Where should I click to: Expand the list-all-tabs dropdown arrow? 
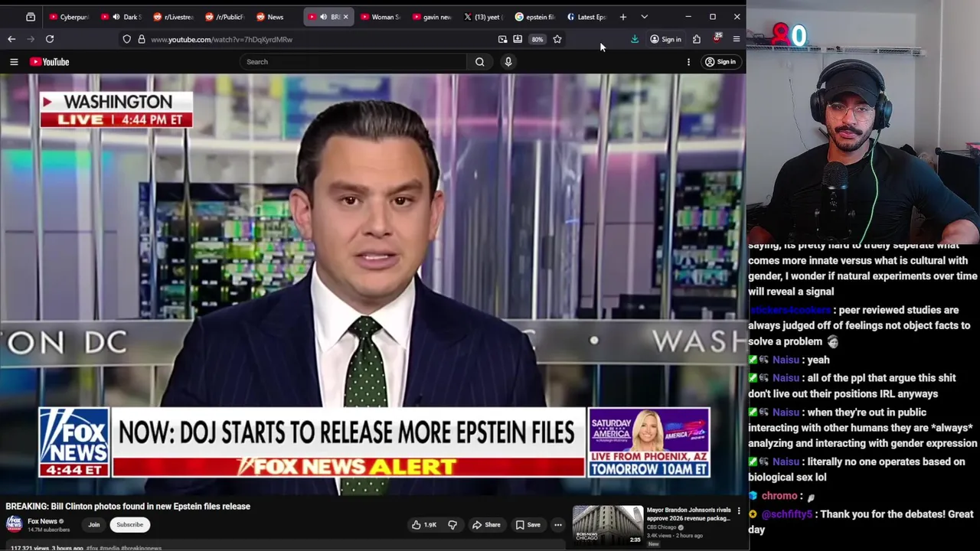click(644, 17)
